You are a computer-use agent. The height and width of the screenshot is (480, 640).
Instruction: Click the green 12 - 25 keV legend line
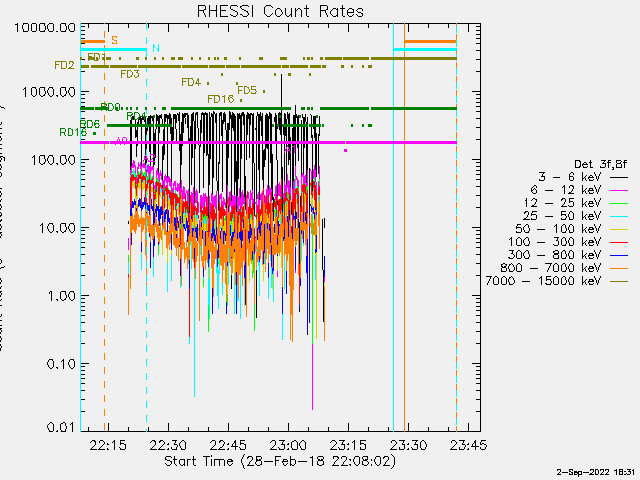point(619,203)
